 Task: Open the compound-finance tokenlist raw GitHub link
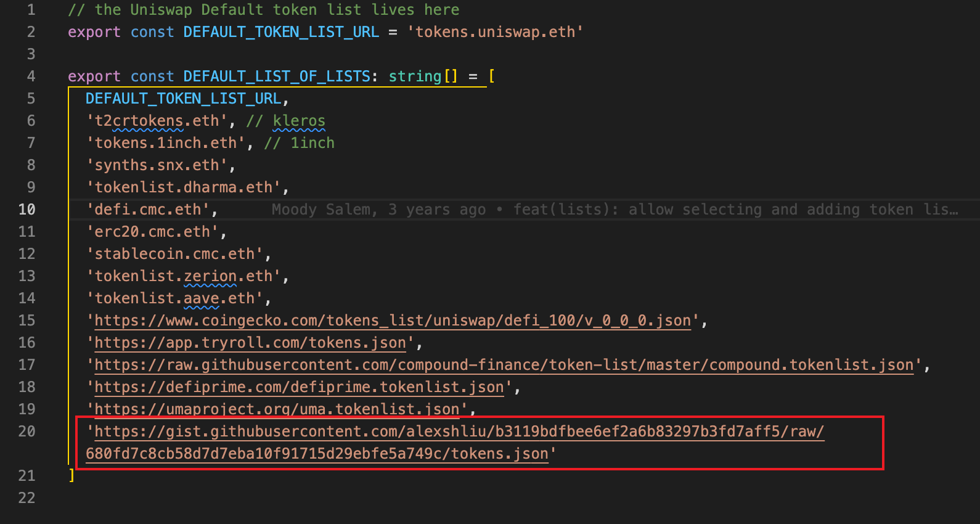point(504,365)
